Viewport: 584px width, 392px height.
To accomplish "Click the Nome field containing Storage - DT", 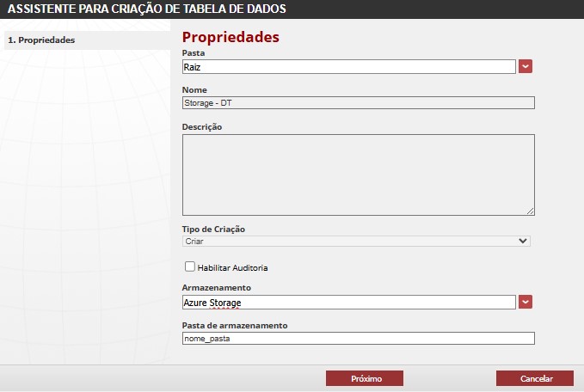I will point(359,103).
